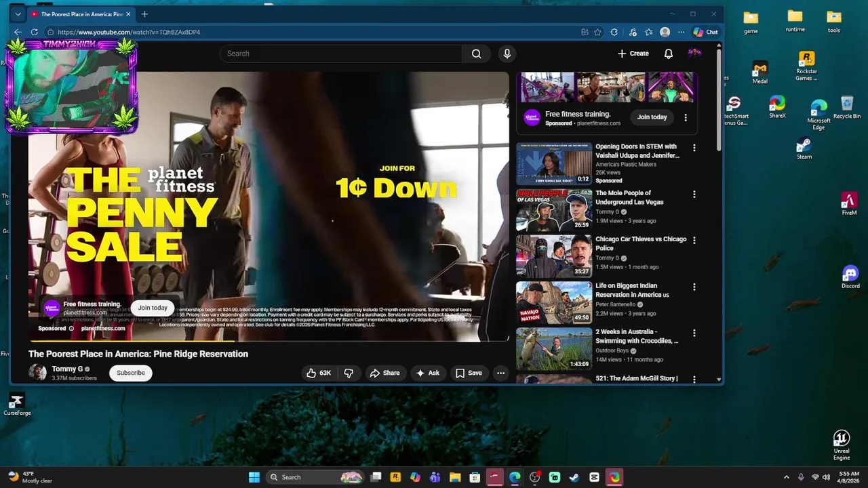
Task: Close the YouTube browser tab
Action: coord(128,14)
